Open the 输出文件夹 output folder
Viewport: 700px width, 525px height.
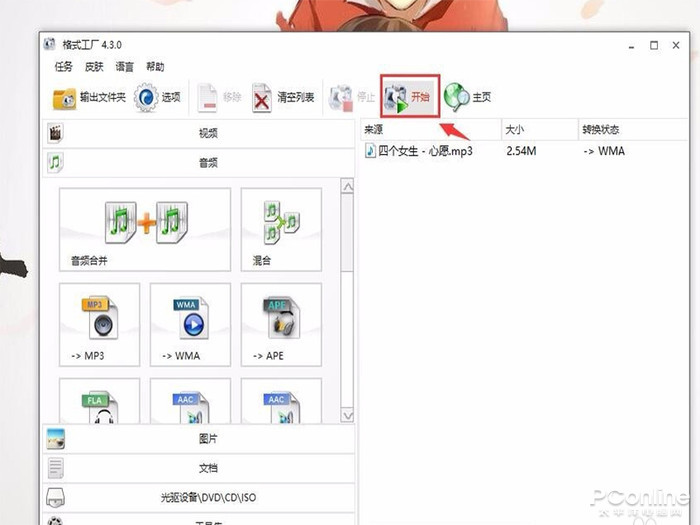pyautogui.click(x=89, y=98)
